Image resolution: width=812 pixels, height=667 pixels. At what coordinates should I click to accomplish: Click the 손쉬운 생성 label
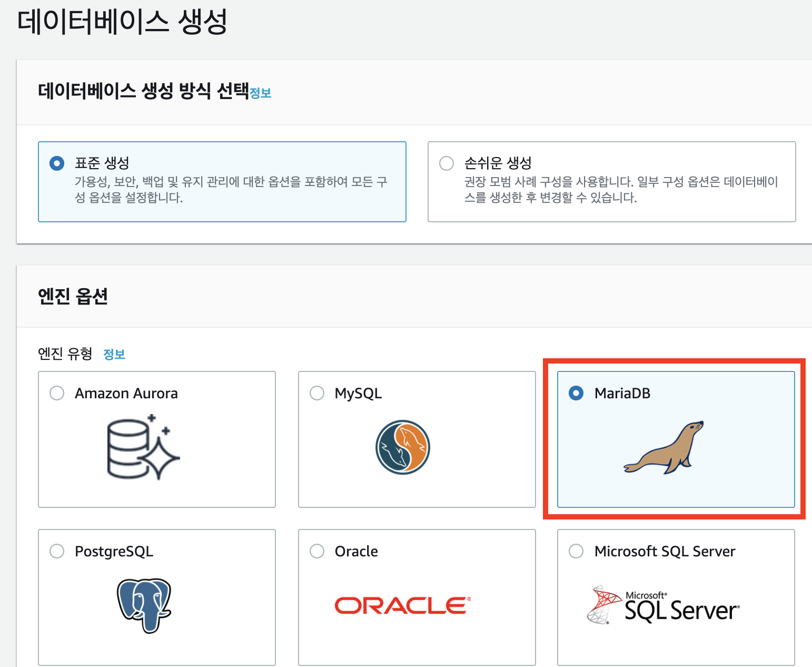click(498, 163)
